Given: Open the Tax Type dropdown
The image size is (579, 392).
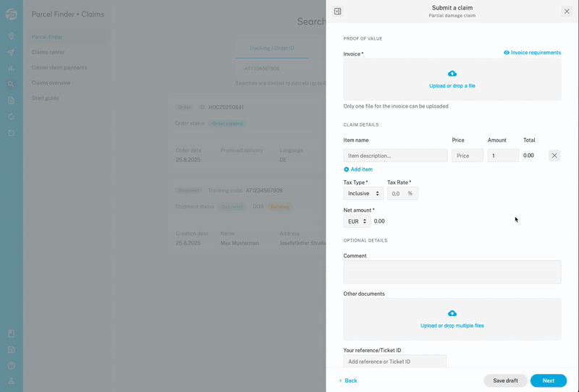Looking at the screenshot, I should (363, 193).
